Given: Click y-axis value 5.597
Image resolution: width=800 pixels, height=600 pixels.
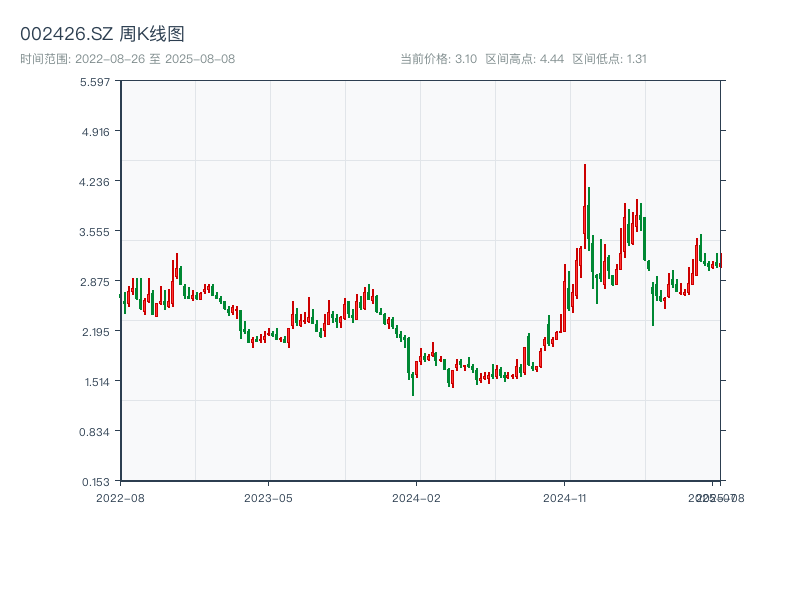Looking at the screenshot, I should click(x=95, y=82).
